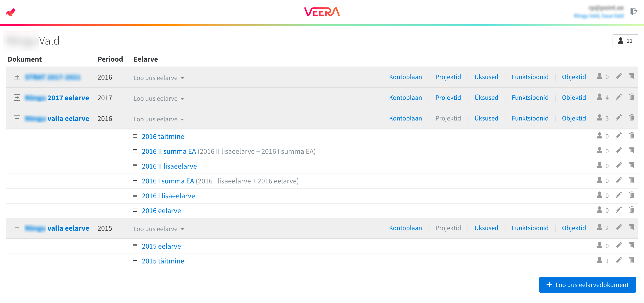The image size is (644, 303).
Task: Open the 2016 I summa EA budget link
Action: 168,181
